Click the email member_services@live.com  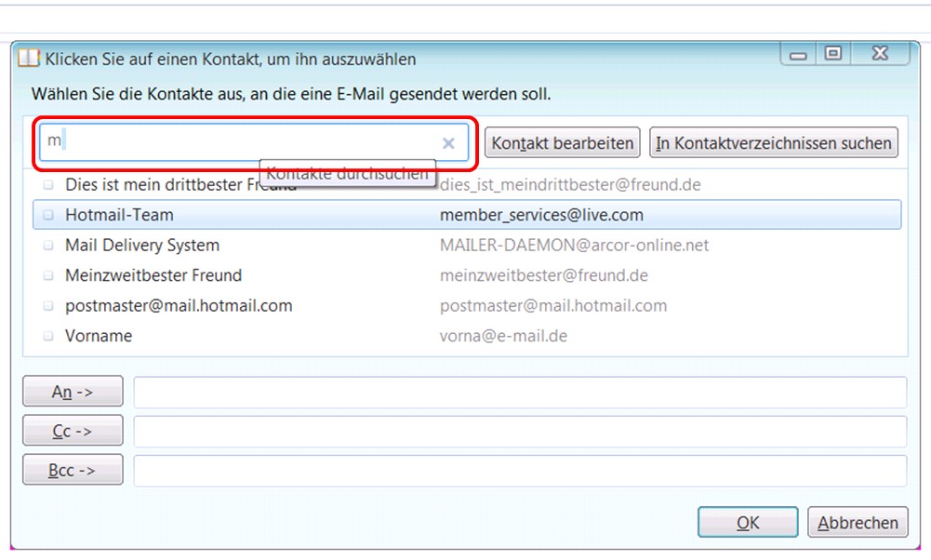click(541, 215)
